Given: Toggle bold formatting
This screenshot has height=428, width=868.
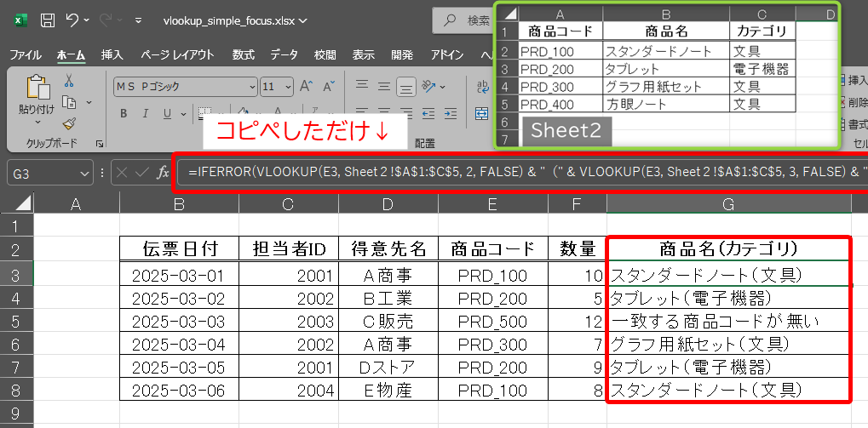Looking at the screenshot, I should pos(124,113).
